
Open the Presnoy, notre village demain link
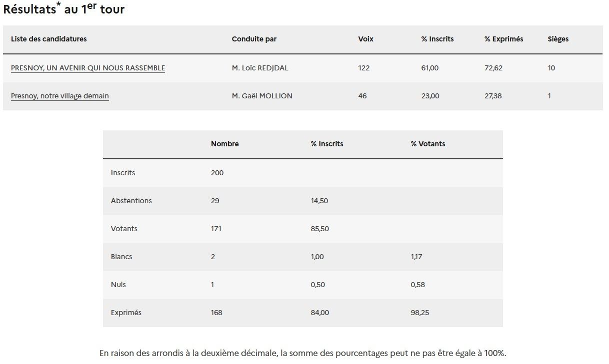(60, 96)
